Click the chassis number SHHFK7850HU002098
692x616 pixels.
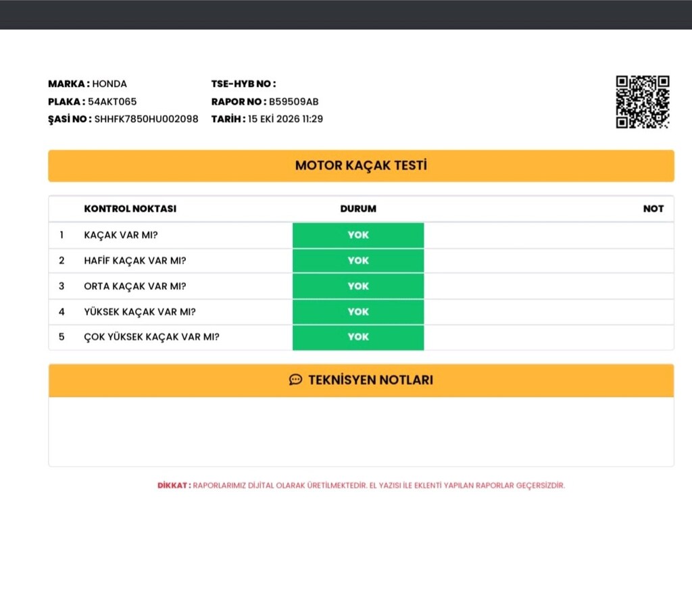pyautogui.click(x=146, y=119)
